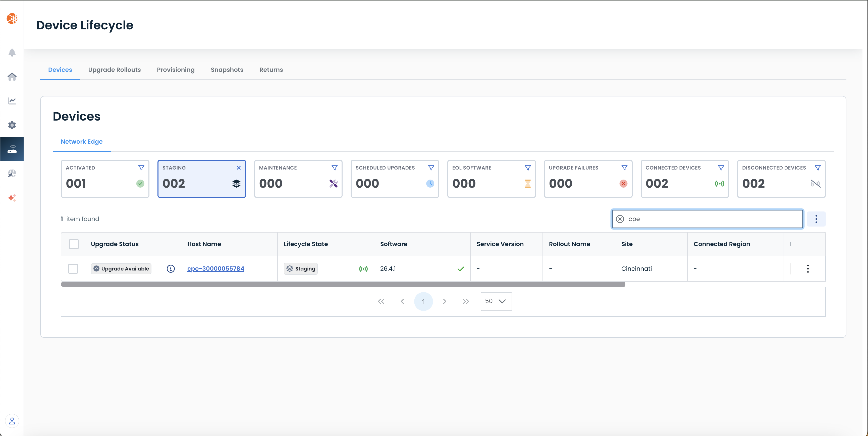Select the Disconnected Devices 002 card
The height and width of the screenshot is (436, 868).
(x=781, y=179)
